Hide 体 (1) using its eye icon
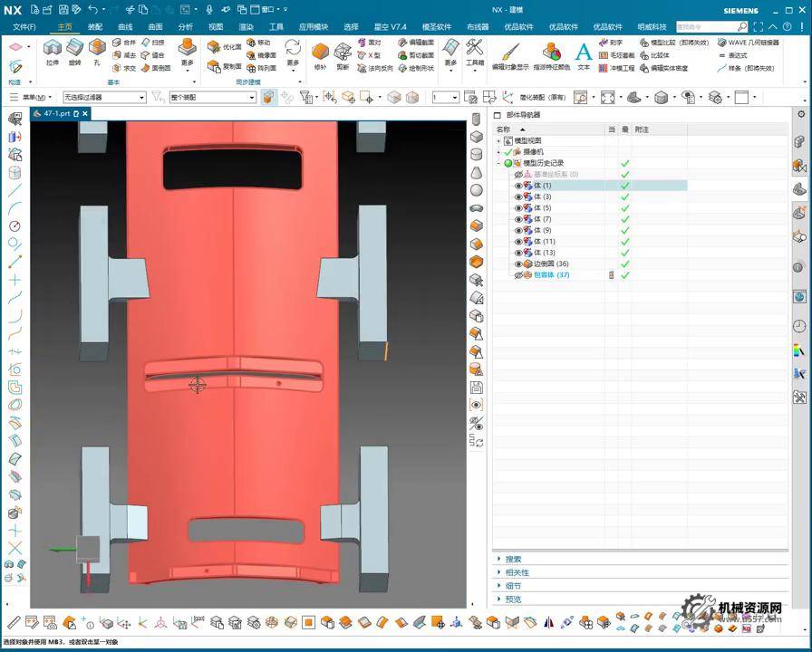Viewport: 812px width, 652px height. (x=519, y=186)
